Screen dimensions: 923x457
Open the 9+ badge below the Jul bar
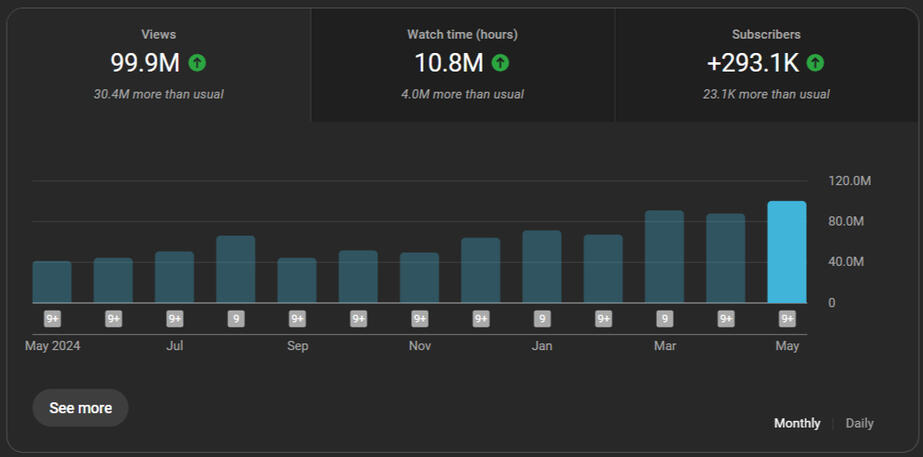[x=175, y=319]
